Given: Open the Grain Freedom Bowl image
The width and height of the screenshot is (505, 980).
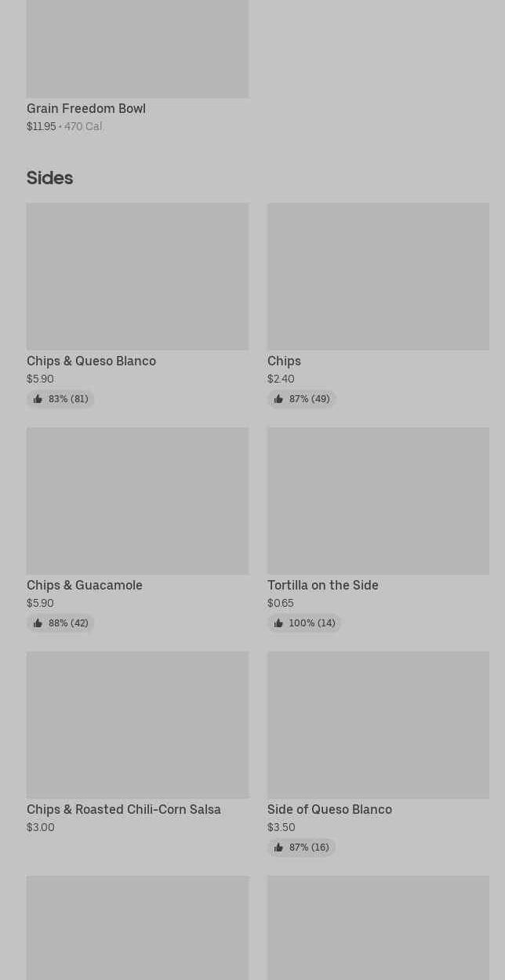Looking at the screenshot, I should (x=137, y=49).
